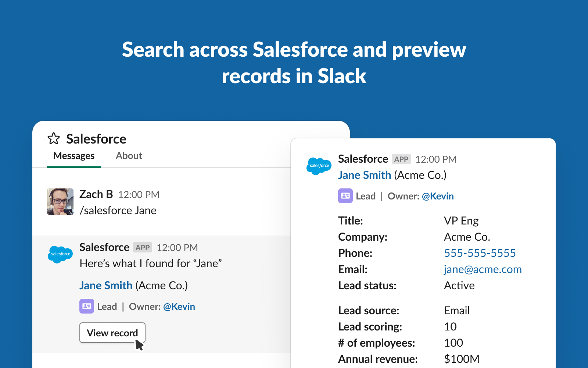Select the '# of employees' value 100
The image size is (588, 368).
(454, 343)
